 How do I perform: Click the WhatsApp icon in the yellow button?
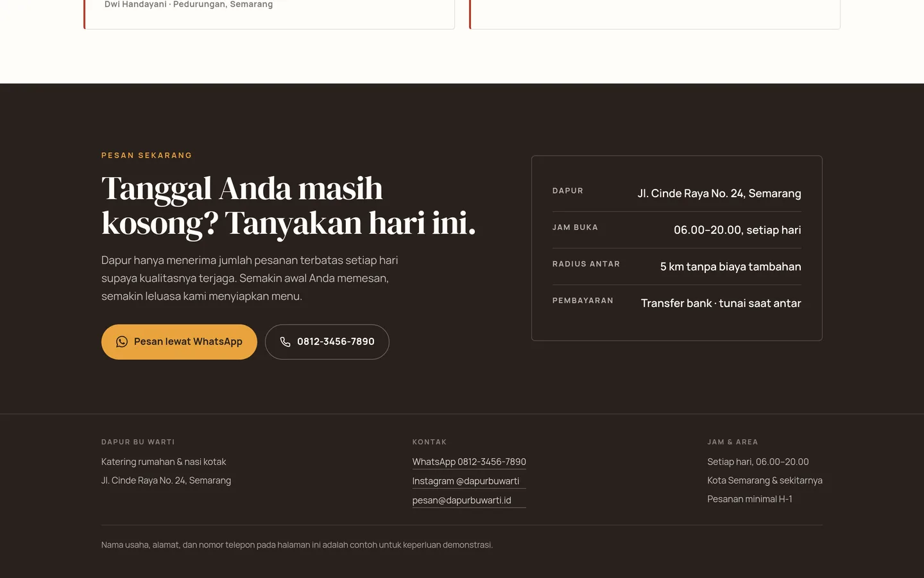pos(122,342)
